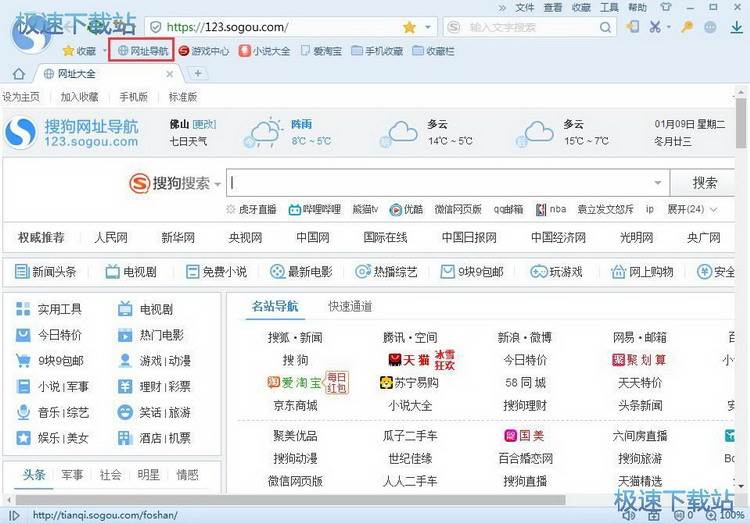The image size is (750, 524).
Task: Open 天猫 site link
Action: pos(409,360)
